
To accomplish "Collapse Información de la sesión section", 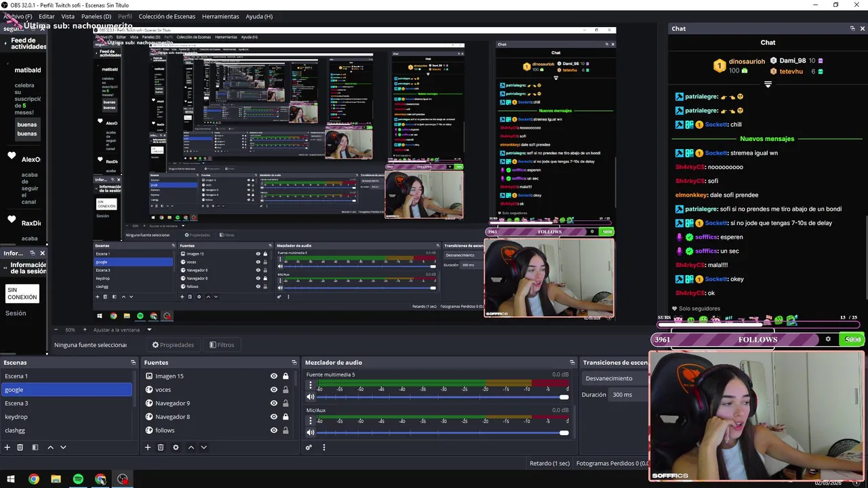I will tap(6, 268).
